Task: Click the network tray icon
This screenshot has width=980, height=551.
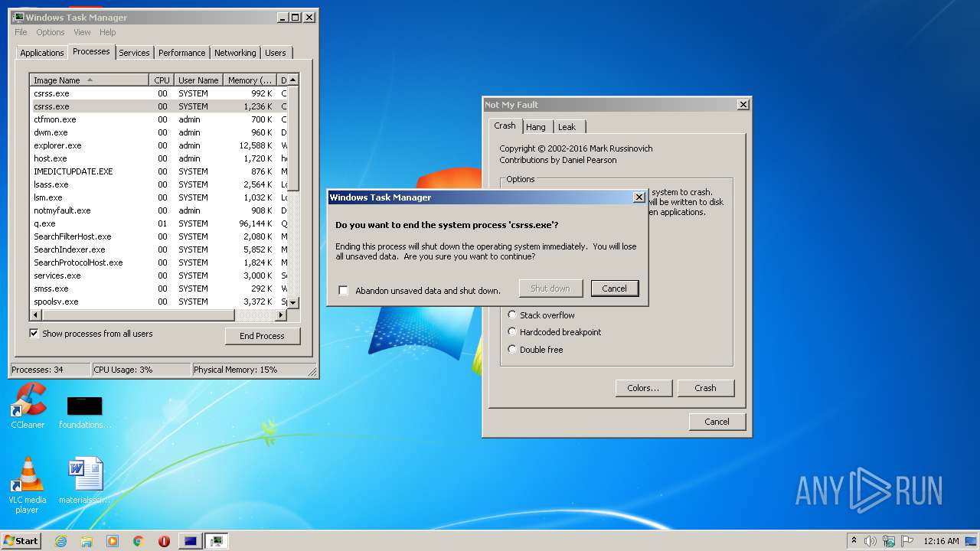Action: [889, 541]
